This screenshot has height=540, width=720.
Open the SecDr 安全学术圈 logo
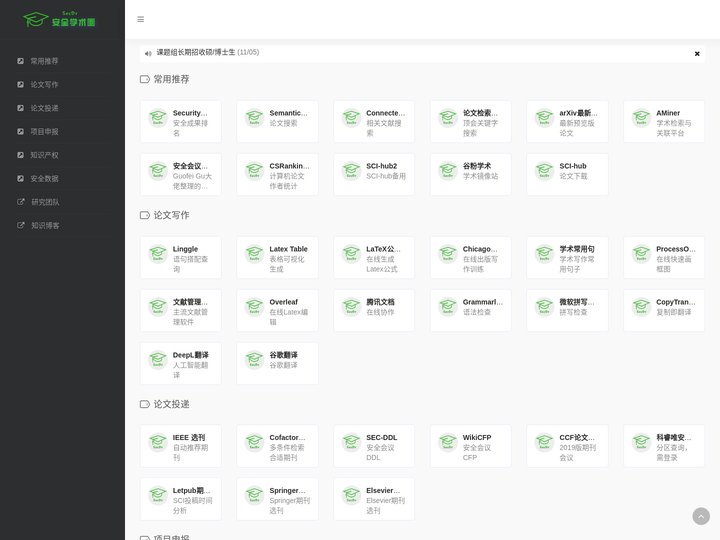click(x=59, y=19)
